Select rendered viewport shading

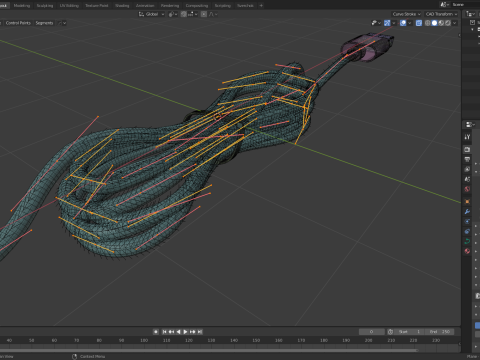[448, 23]
